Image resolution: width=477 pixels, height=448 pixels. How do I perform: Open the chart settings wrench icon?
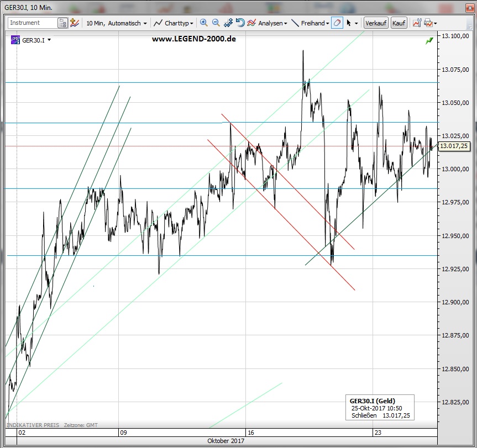[417, 23]
